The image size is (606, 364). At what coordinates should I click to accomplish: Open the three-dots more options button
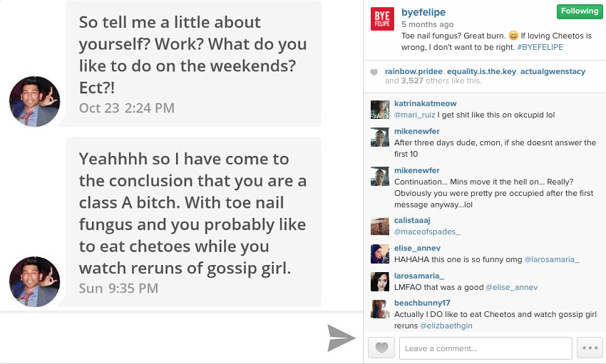[590, 348]
